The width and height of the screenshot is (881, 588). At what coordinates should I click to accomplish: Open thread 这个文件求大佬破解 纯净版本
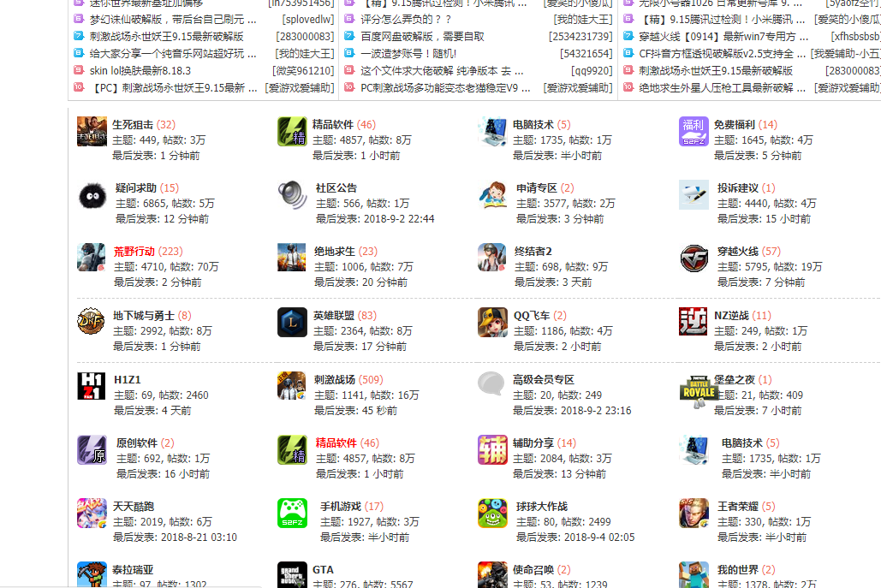pos(442,71)
